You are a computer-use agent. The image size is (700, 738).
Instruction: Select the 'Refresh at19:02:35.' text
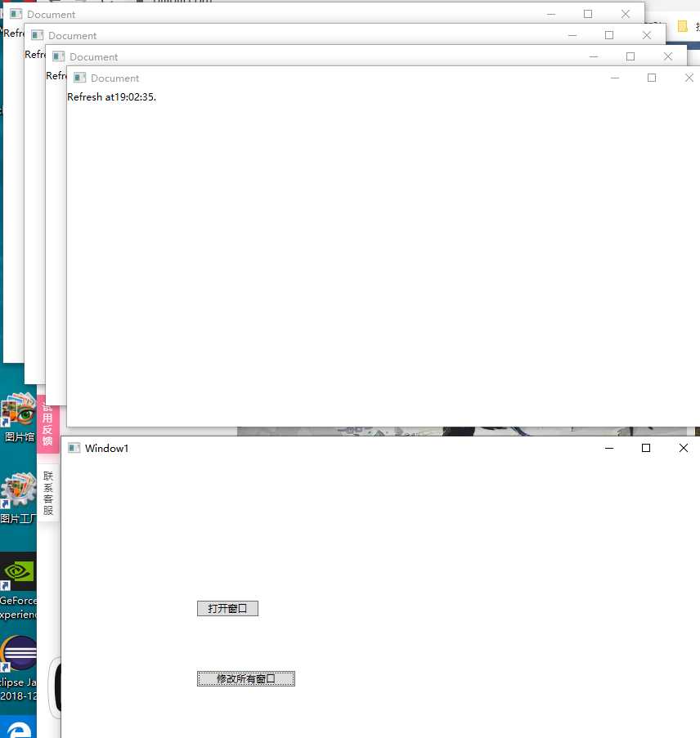(112, 97)
